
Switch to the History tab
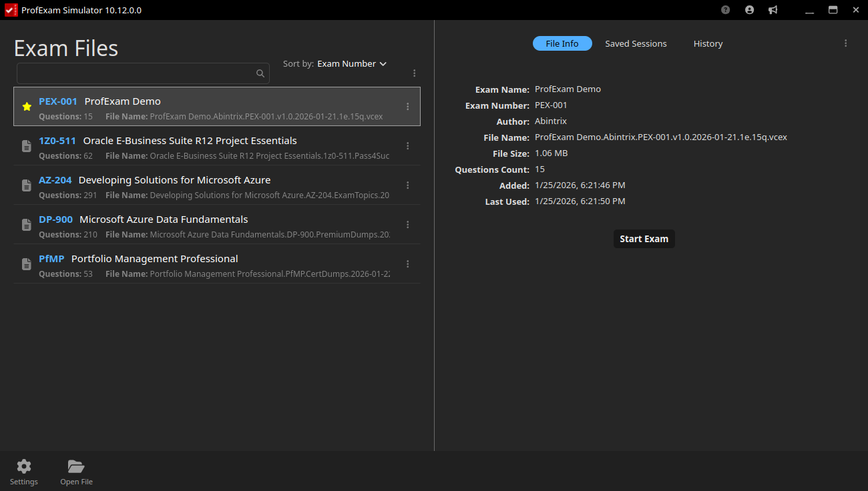pyautogui.click(x=708, y=43)
